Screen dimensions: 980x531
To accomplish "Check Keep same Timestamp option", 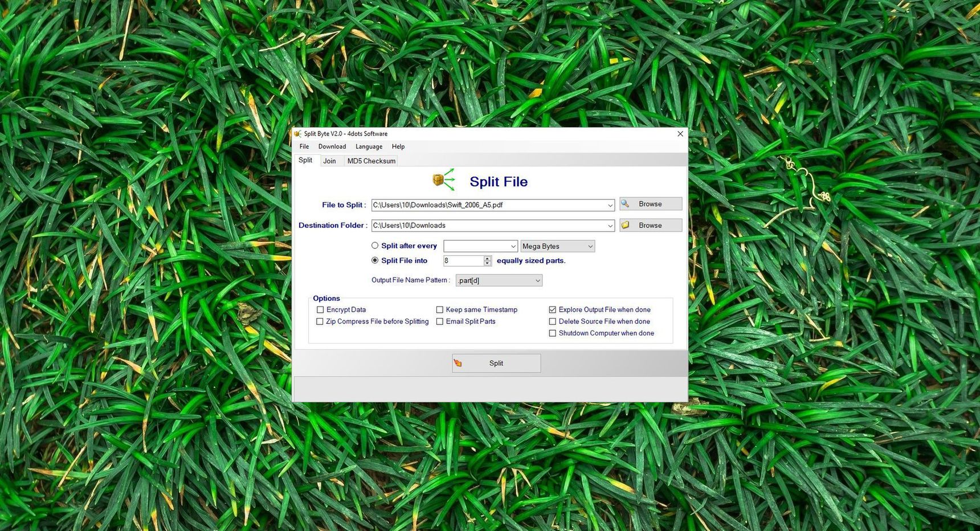I will [440, 310].
